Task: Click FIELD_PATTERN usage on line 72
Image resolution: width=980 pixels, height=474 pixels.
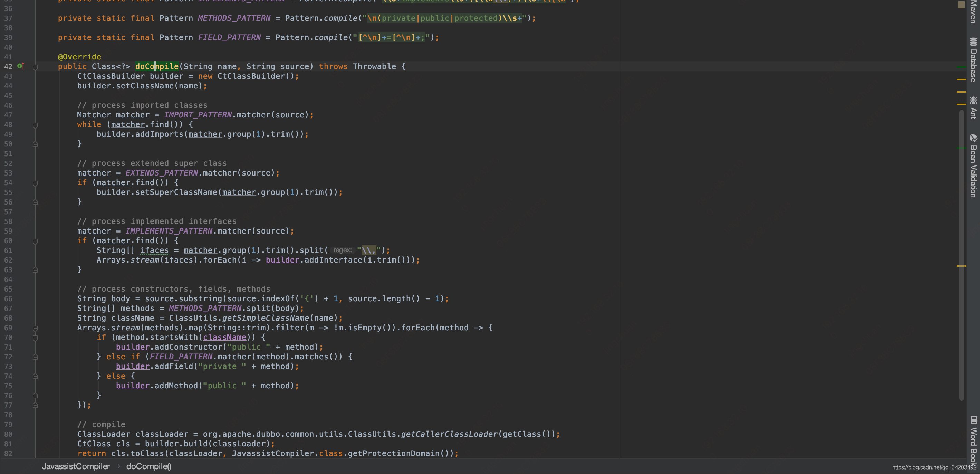Action: 181,356
